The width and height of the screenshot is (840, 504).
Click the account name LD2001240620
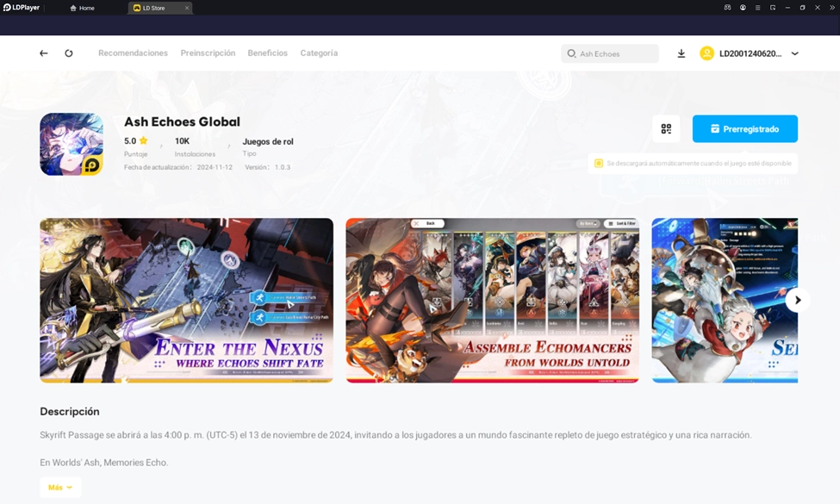[x=750, y=53]
